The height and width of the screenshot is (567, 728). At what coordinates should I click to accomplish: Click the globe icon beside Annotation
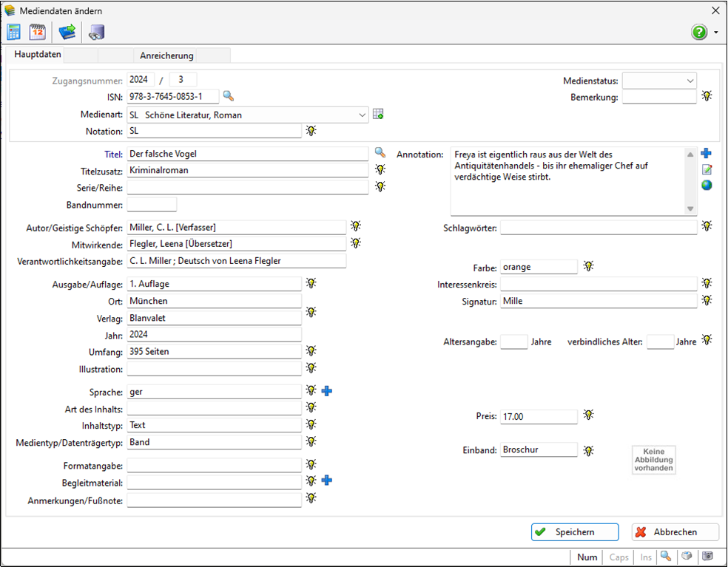[x=707, y=185]
